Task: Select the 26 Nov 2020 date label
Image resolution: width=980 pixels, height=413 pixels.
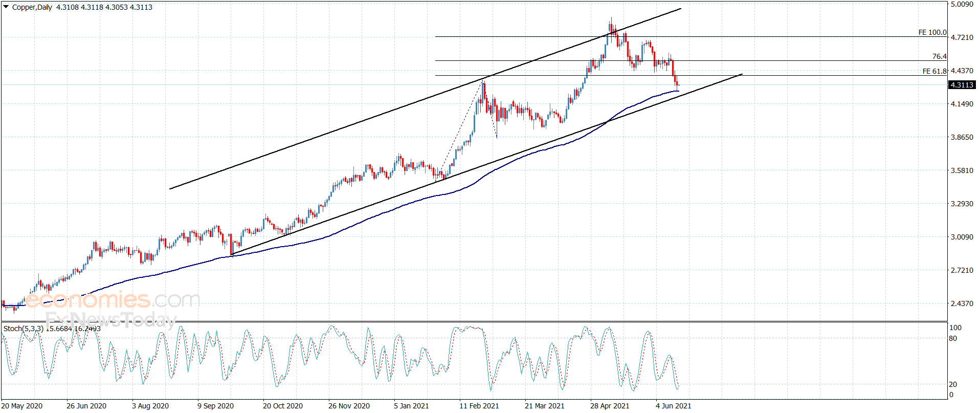Action: 349,406
